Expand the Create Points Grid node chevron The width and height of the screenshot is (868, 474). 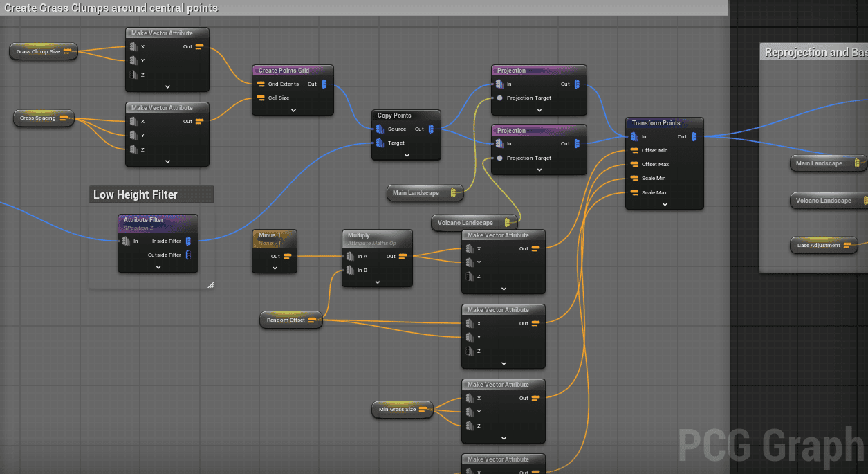tap(293, 110)
